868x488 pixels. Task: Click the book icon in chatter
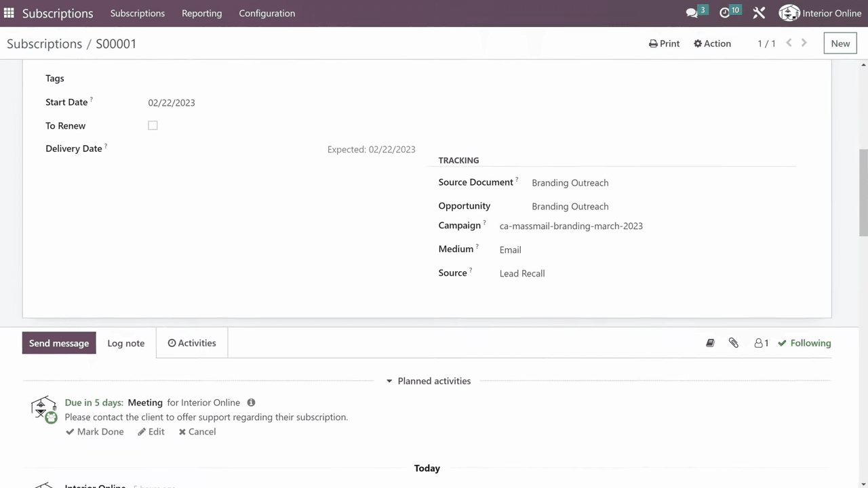pos(710,343)
